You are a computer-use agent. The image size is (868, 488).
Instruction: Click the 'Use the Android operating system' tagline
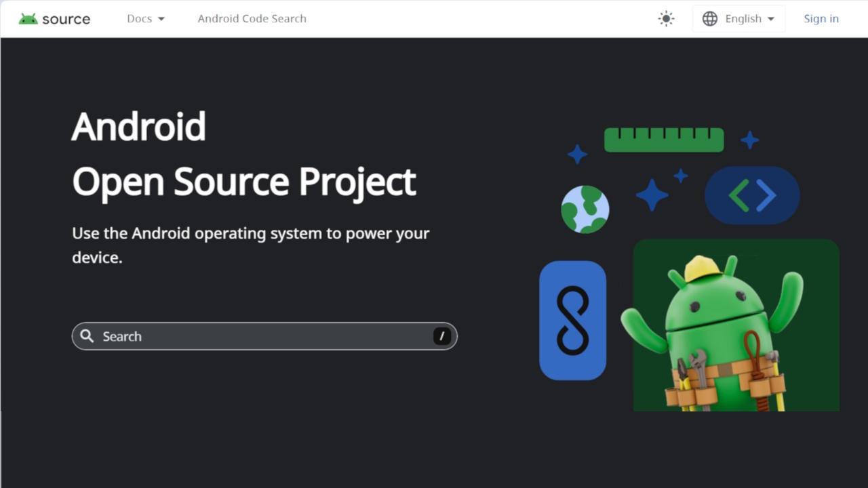click(x=251, y=245)
